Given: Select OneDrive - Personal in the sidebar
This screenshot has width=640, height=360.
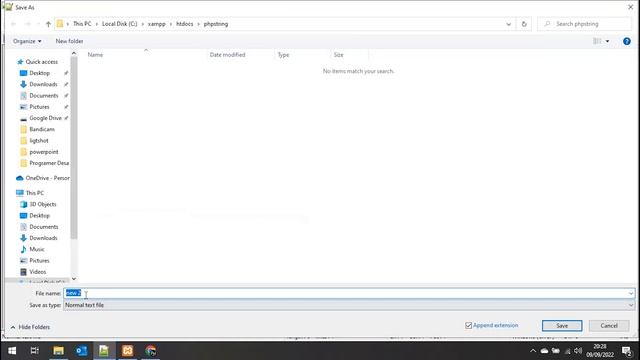Looking at the screenshot, I should (47, 178).
